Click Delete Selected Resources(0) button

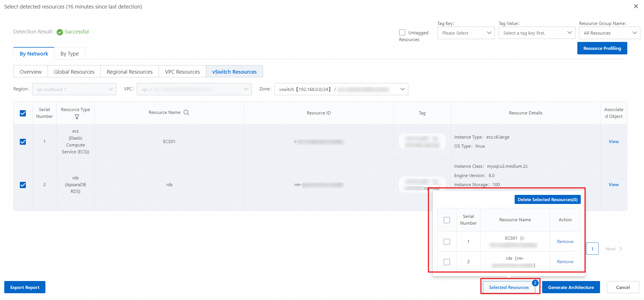tap(548, 199)
